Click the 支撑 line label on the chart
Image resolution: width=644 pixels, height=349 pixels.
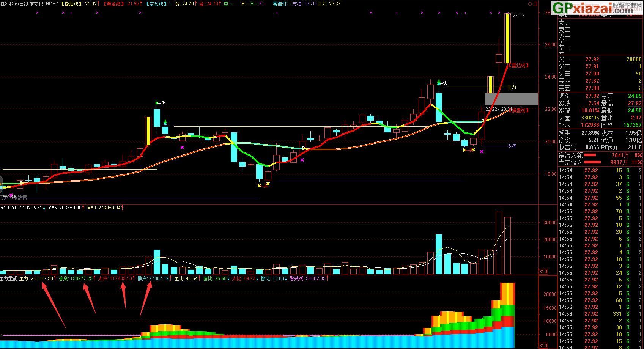(x=512, y=146)
